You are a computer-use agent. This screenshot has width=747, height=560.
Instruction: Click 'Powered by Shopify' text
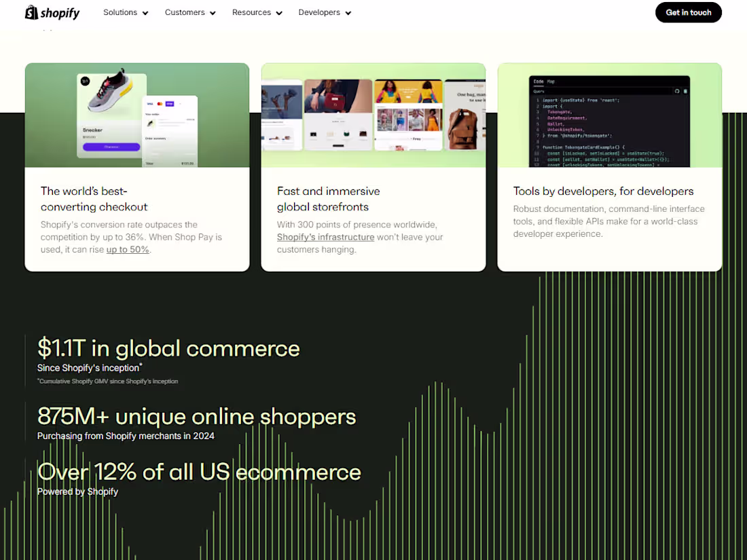click(x=77, y=492)
